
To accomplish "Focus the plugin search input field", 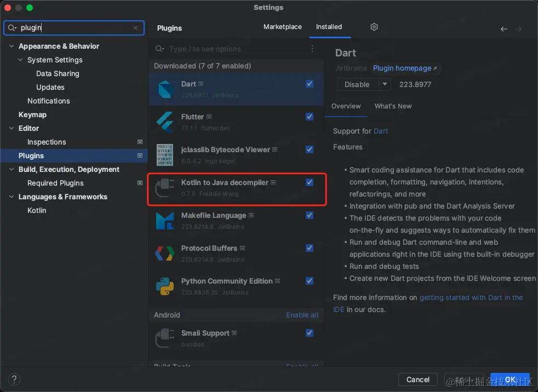I will coord(237,49).
